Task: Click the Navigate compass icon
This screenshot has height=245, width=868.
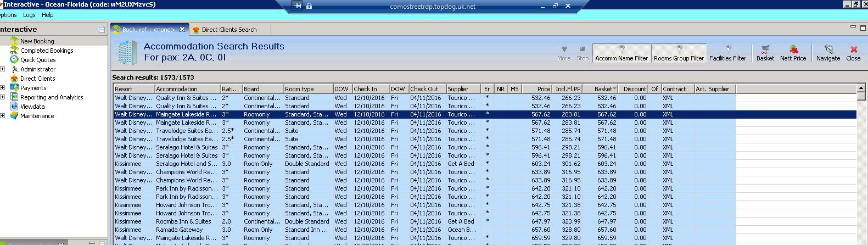Action: coord(828,49)
